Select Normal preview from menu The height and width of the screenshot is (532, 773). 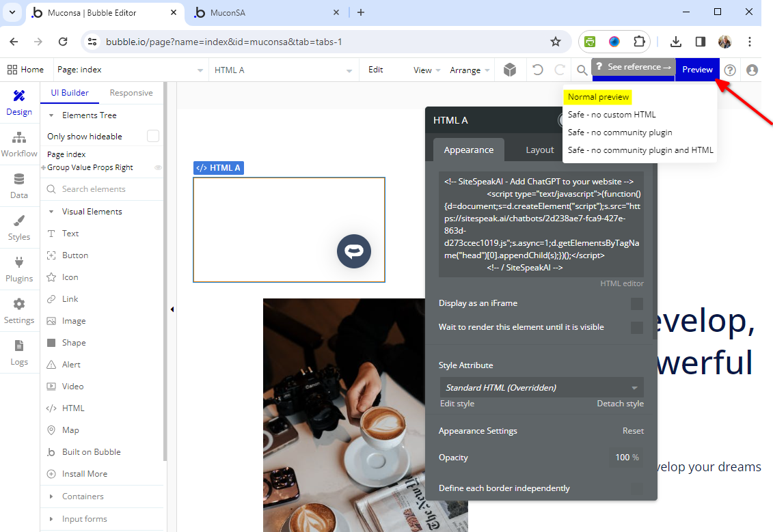click(599, 97)
